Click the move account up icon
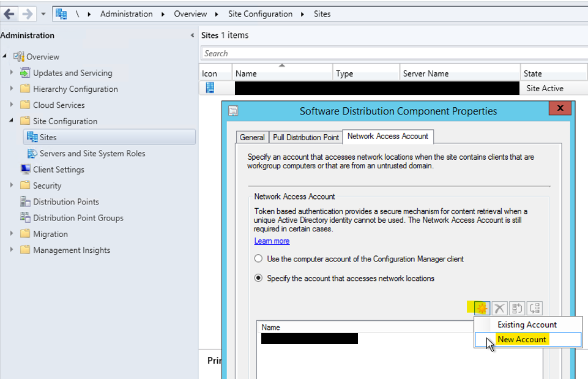Image resolution: width=588 pixels, height=379 pixels. pyautogui.click(x=517, y=309)
